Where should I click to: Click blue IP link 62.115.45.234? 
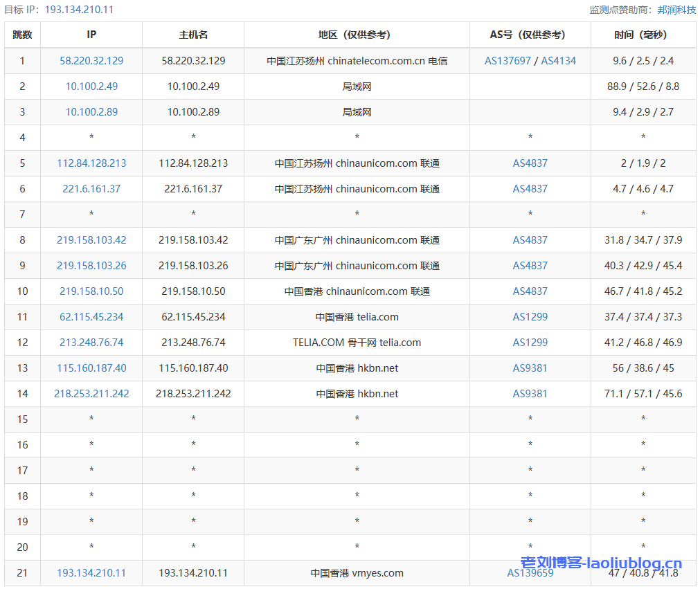[x=91, y=317]
